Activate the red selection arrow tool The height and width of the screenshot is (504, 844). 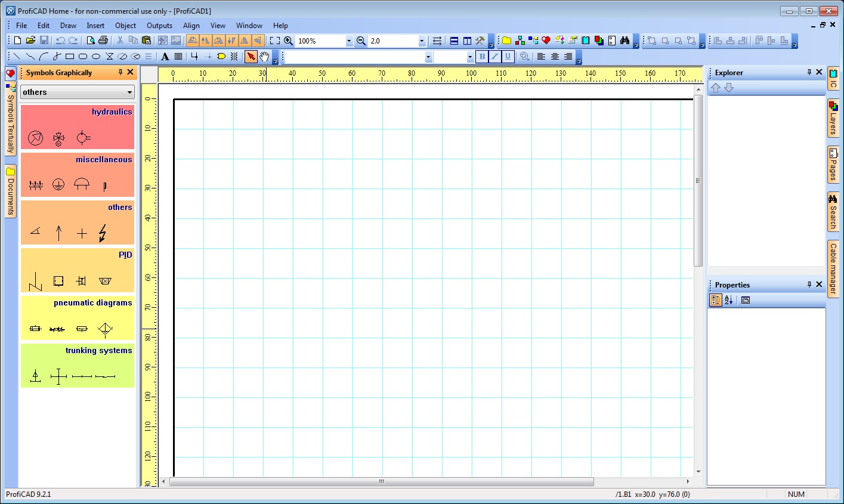(252, 57)
